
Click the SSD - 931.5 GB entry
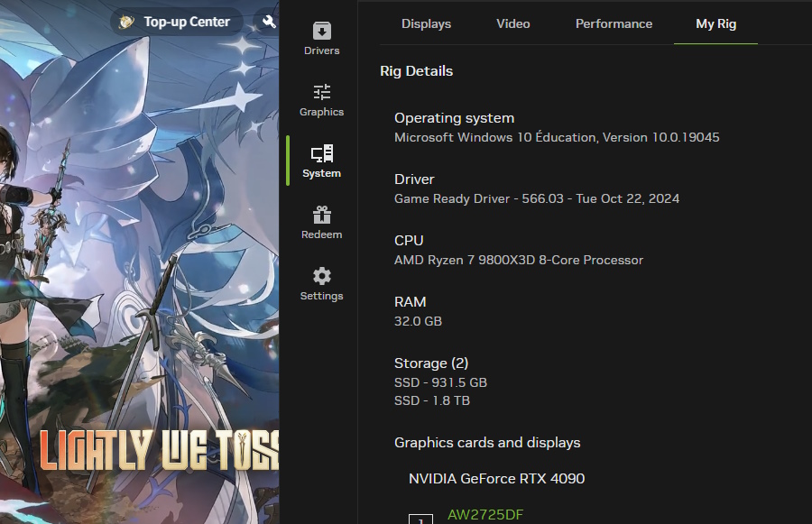(x=440, y=382)
